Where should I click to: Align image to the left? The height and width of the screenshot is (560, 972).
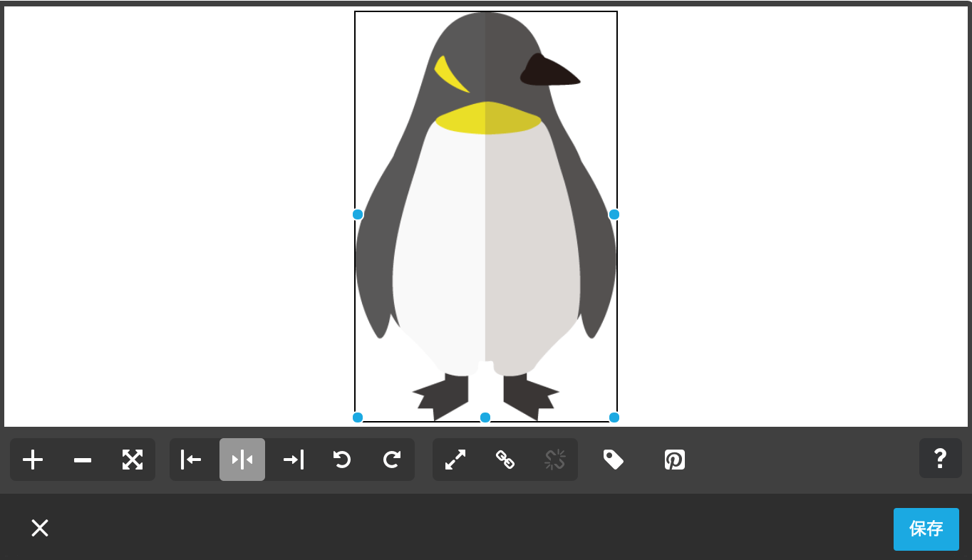tap(192, 460)
